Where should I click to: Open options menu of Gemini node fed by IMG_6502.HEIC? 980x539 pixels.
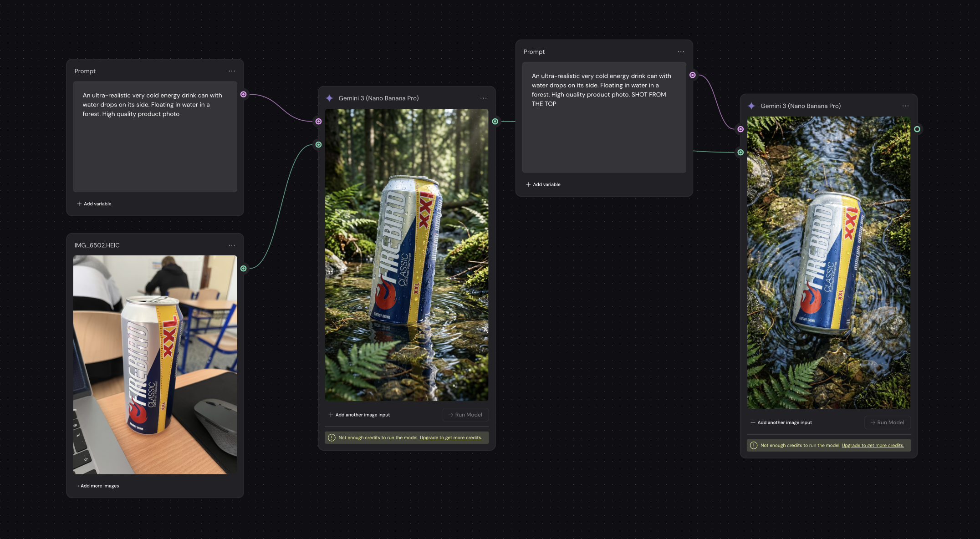click(483, 98)
